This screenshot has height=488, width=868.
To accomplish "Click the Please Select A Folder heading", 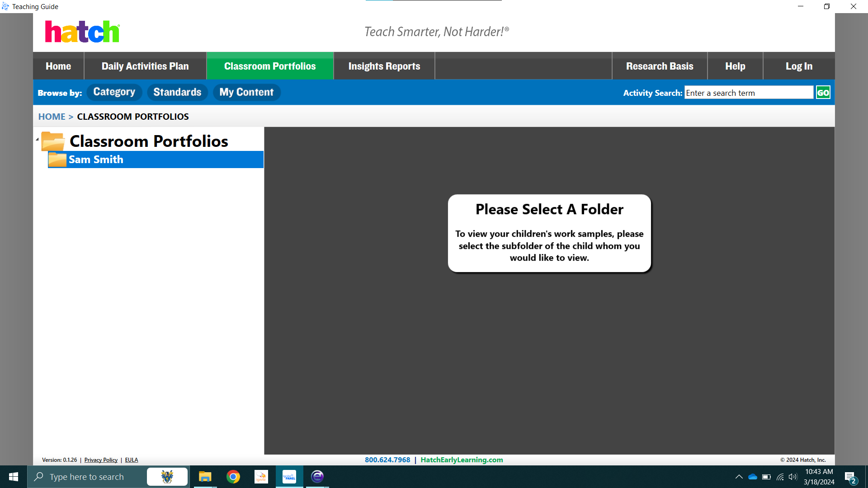I will (549, 209).
